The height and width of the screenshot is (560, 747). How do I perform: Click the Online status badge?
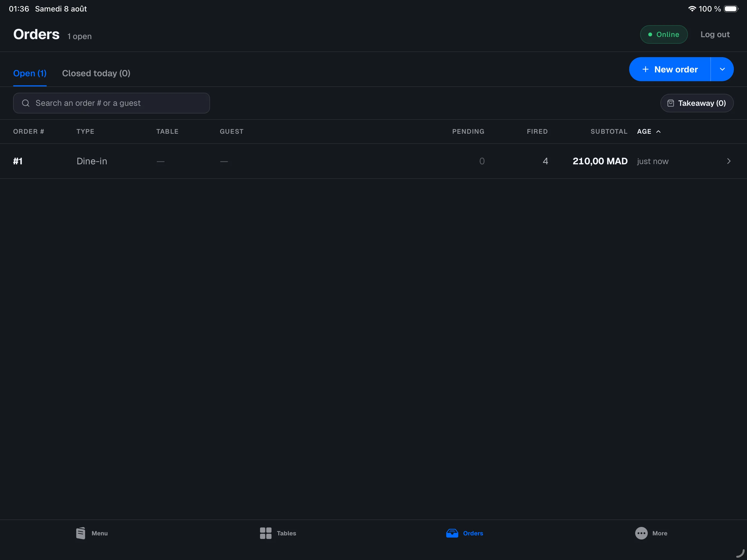[x=664, y=34]
